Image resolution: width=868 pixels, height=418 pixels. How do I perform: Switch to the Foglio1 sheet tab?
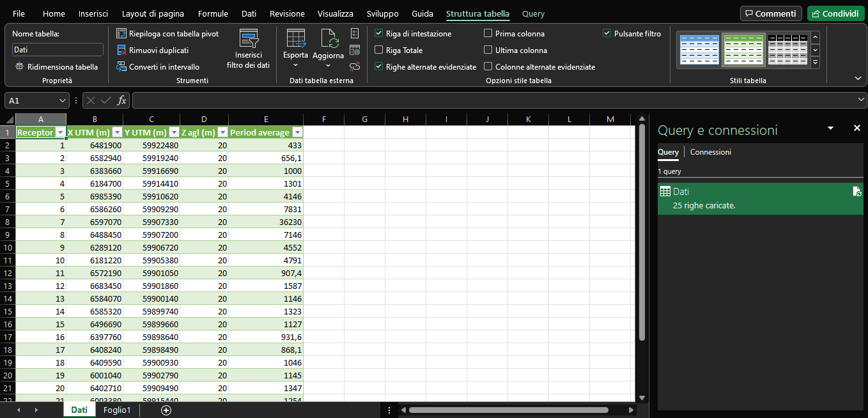(117, 410)
